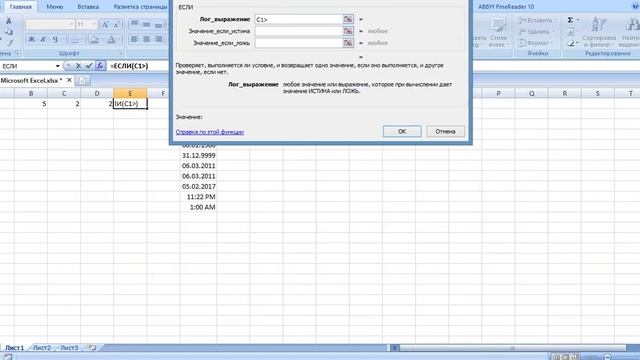Click the horizontal scrollbar at the bottom

tap(512, 348)
